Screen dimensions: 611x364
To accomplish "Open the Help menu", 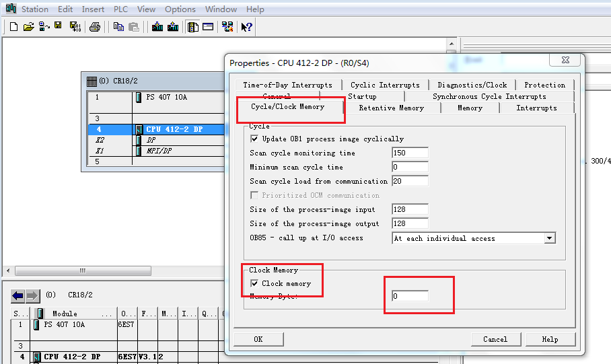I will pyautogui.click(x=255, y=9).
